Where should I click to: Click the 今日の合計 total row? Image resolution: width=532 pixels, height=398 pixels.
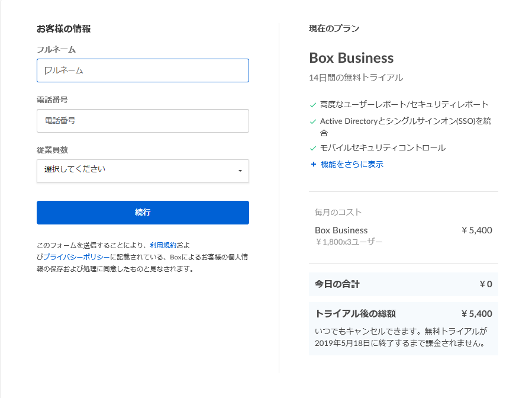click(403, 284)
